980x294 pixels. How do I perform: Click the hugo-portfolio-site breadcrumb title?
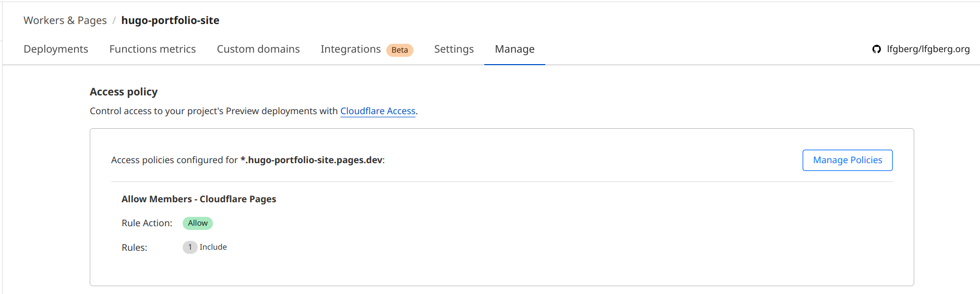pyautogui.click(x=170, y=20)
